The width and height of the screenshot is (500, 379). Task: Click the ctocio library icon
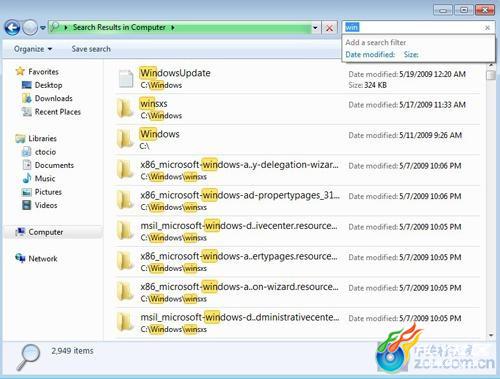click(27, 152)
